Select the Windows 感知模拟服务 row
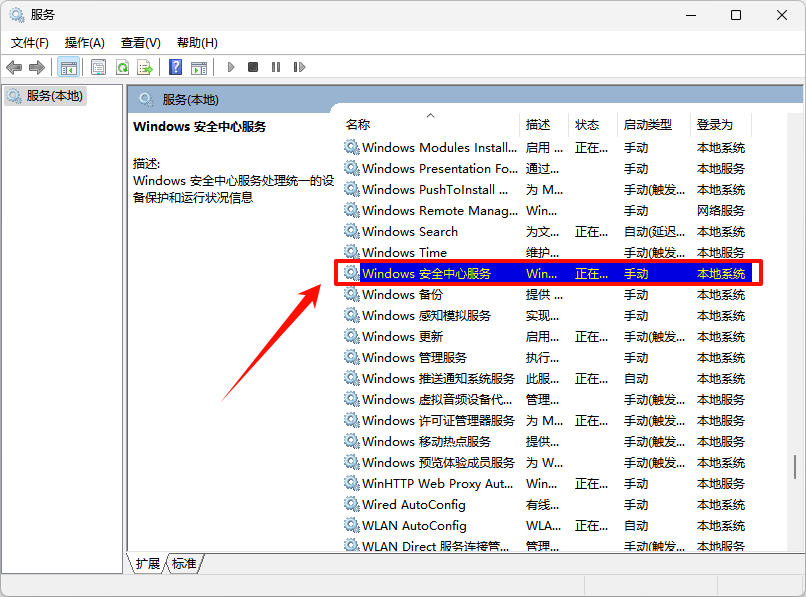This screenshot has height=597, width=806. [x=547, y=316]
